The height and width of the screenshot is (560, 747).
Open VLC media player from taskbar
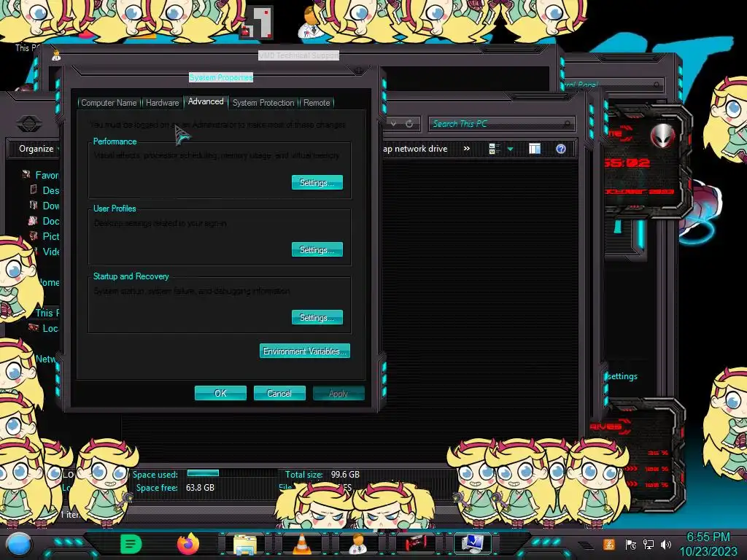point(301,544)
